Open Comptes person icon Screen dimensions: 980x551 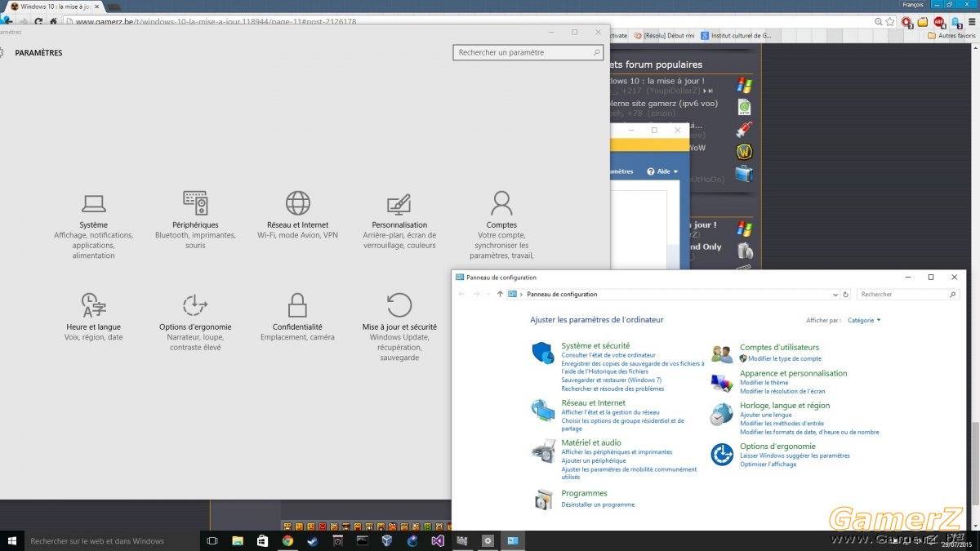point(501,202)
